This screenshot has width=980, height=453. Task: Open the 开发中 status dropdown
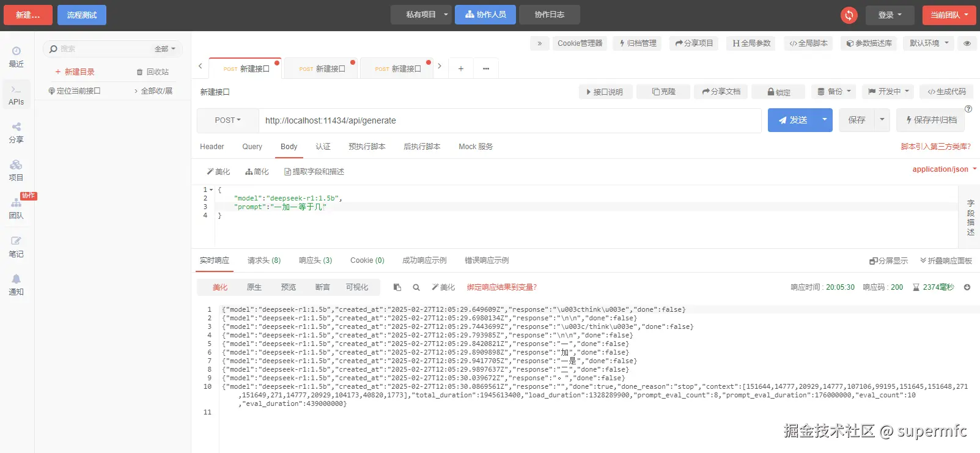[888, 92]
